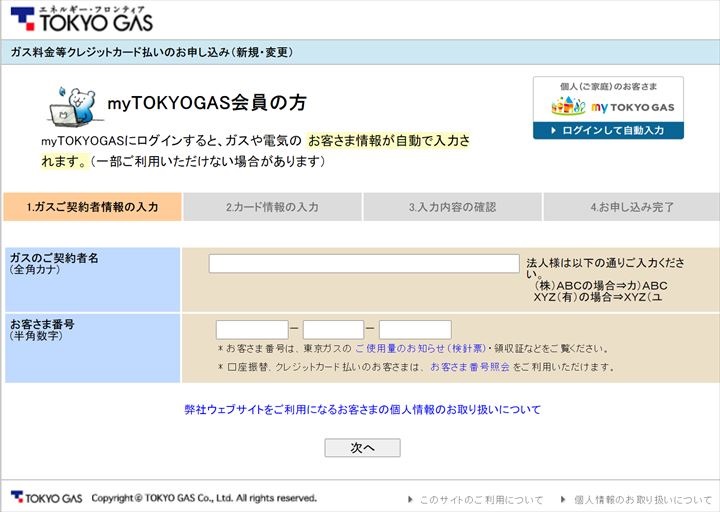Click the 次へ button
Screen dimensions: 720x512
[362, 448]
